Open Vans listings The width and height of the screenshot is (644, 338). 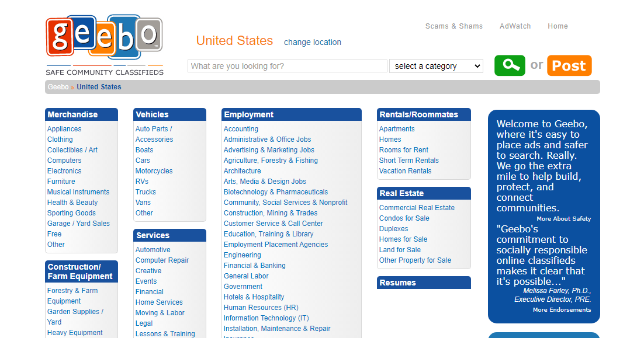pyautogui.click(x=143, y=203)
